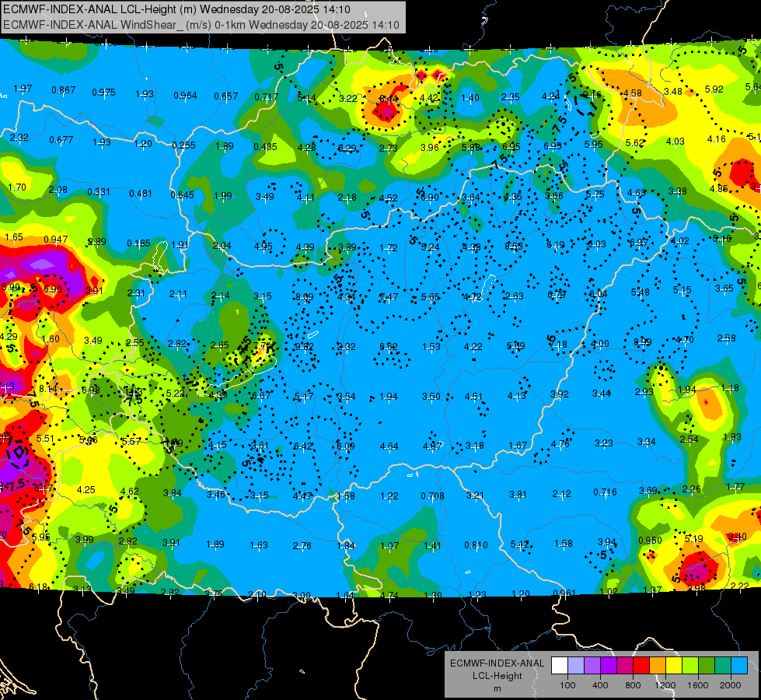Click the grid value 0.435
The width and height of the screenshot is (761, 700).
pos(266,147)
